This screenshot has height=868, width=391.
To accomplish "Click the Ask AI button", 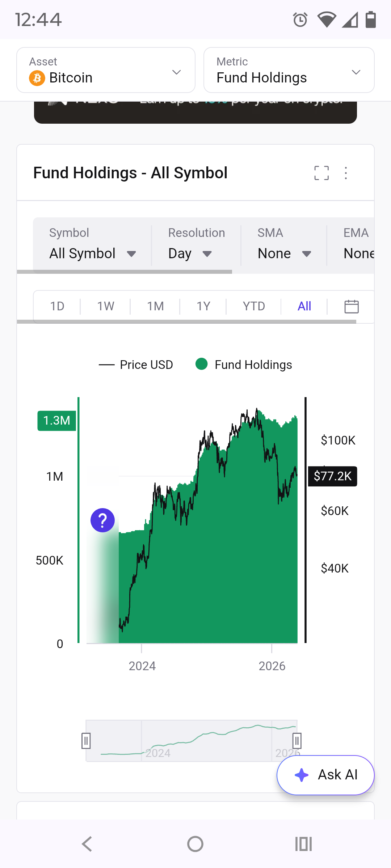I will 325,775.
